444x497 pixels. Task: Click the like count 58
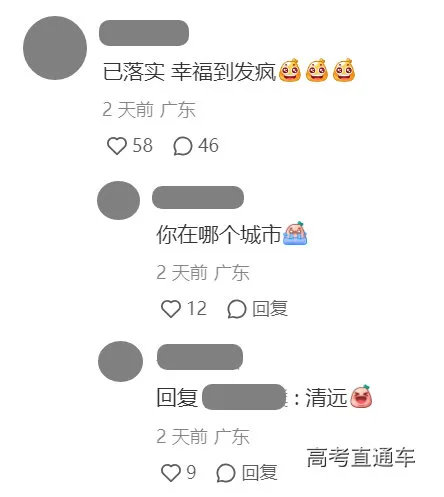point(143,146)
